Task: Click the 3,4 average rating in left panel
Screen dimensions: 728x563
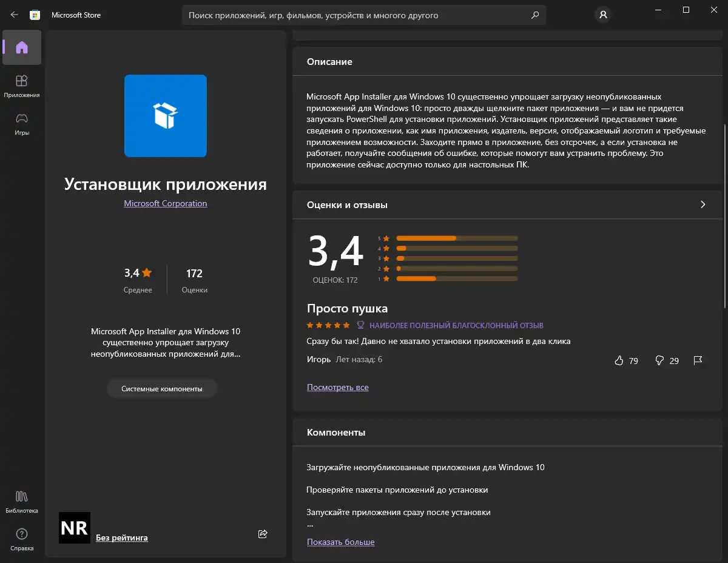Action: coord(138,273)
